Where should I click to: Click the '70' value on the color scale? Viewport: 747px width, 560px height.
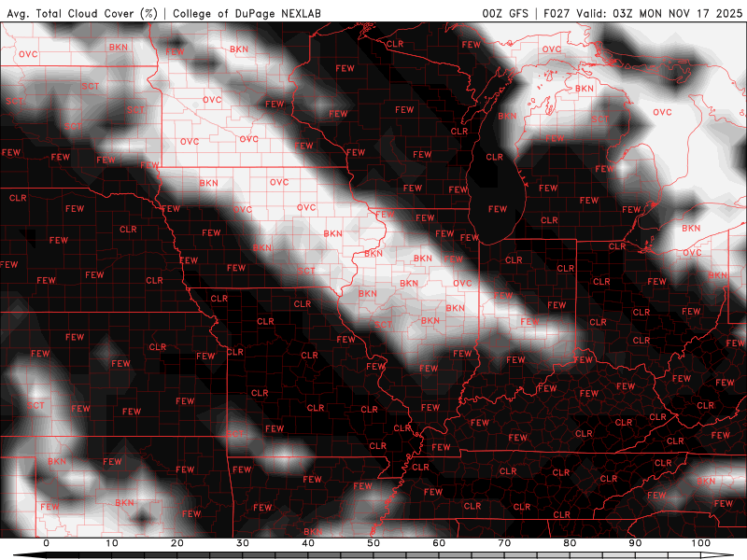[504, 543]
